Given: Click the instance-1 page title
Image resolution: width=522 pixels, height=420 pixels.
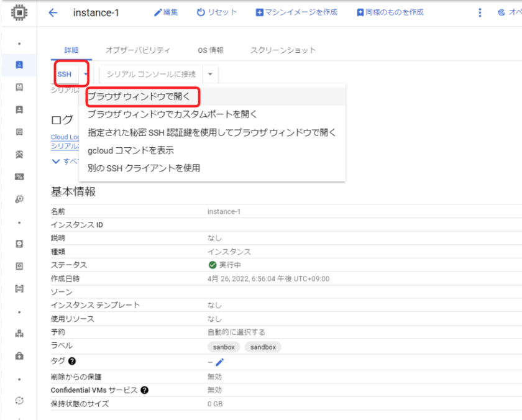Looking at the screenshot, I should pos(96,12).
